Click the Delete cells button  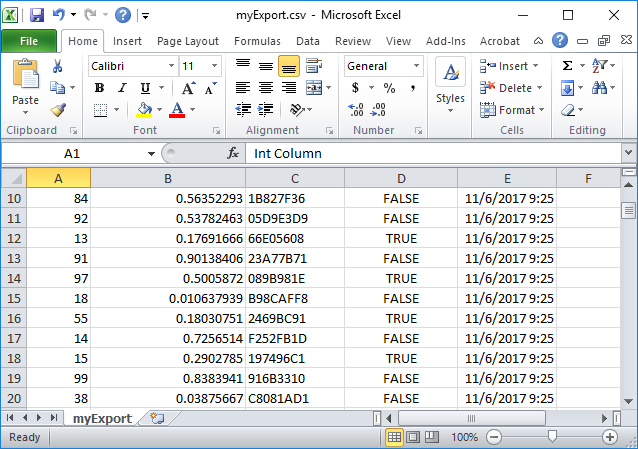pyautogui.click(x=511, y=88)
